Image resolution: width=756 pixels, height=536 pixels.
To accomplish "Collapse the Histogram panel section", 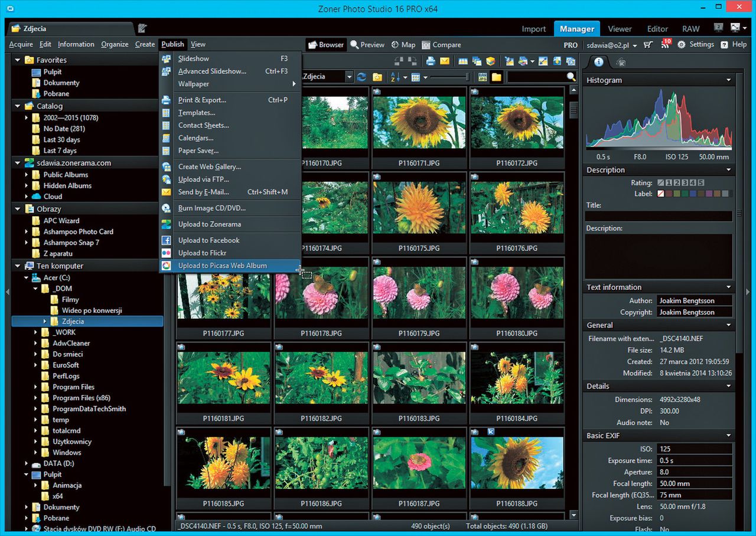I will [728, 80].
